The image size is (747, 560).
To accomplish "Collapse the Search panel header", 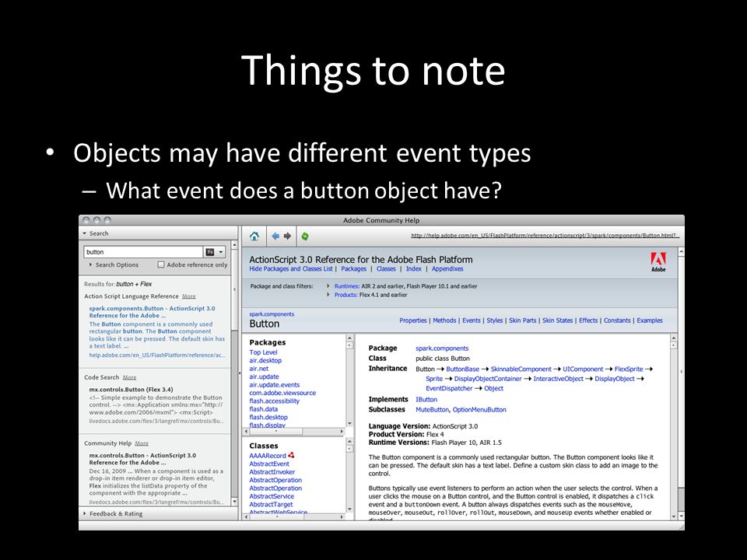I will (95, 233).
